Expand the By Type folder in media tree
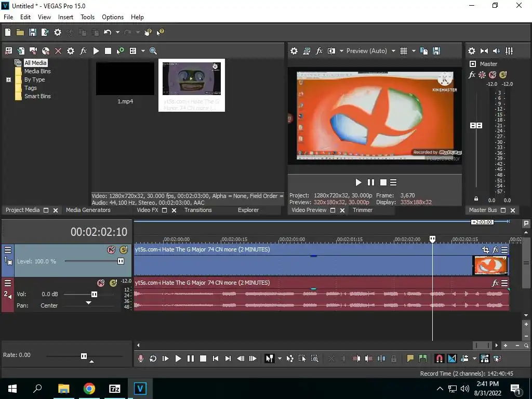This screenshot has height=399, width=532. point(8,79)
